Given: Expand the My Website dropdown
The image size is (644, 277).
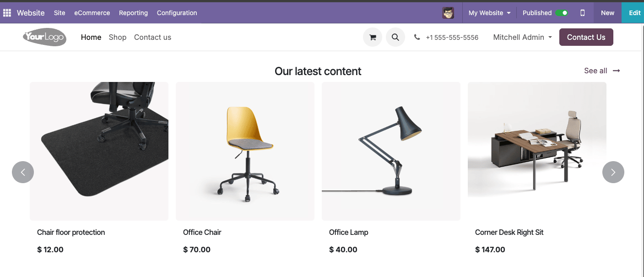Looking at the screenshot, I should [489, 13].
